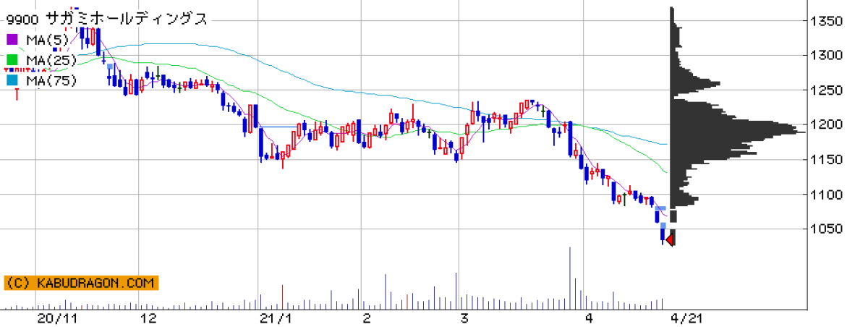
Task: Click the (C) KABUDRAGON.COM label
Action: 80,283
